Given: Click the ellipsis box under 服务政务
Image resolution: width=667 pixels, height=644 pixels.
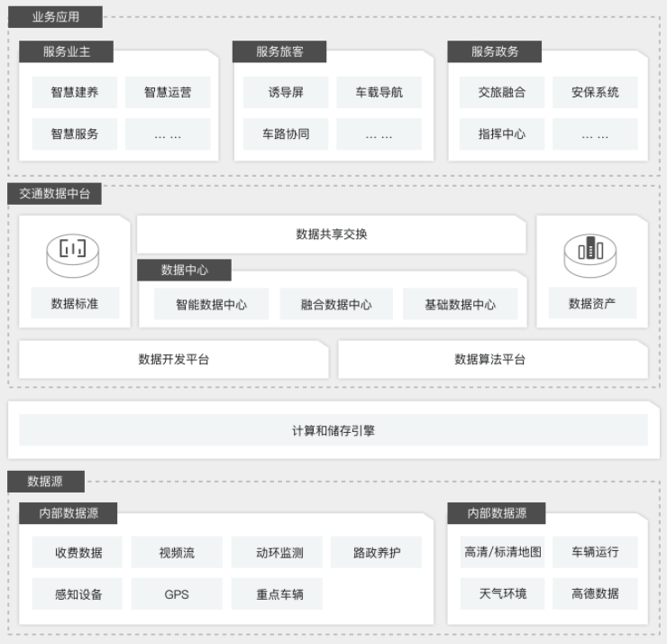Looking at the screenshot, I should 595,134.
